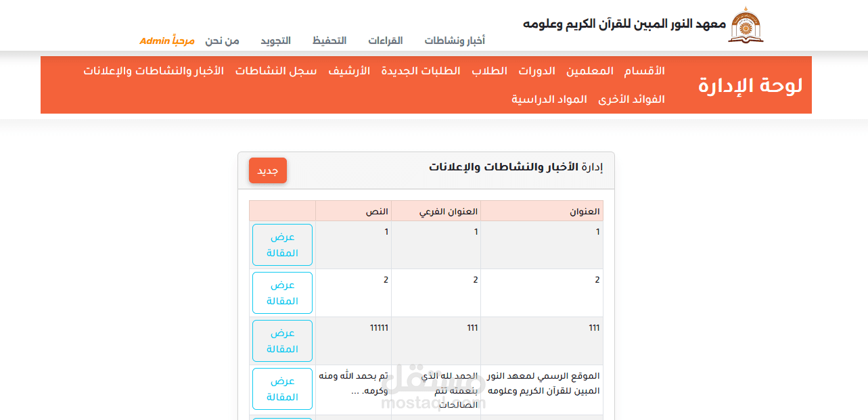Go to الأقسام in admin bar
The width and height of the screenshot is (868, 420).
(644, 70)
